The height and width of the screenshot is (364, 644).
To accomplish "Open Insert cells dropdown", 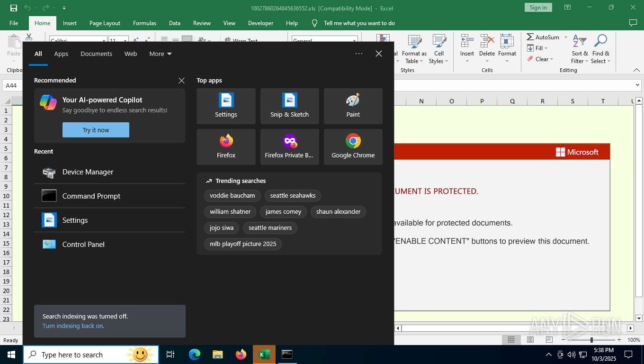I will (x=467, y=49).
